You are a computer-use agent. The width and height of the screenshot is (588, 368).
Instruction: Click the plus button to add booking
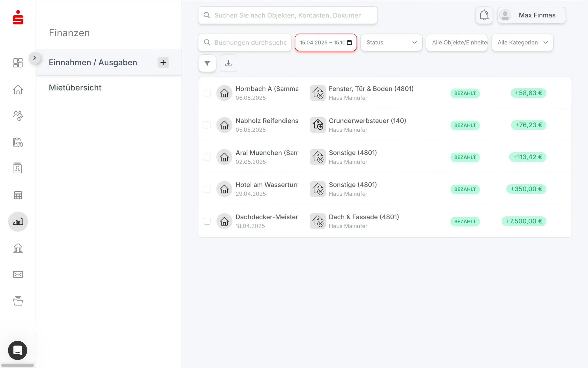pos(163,62)
